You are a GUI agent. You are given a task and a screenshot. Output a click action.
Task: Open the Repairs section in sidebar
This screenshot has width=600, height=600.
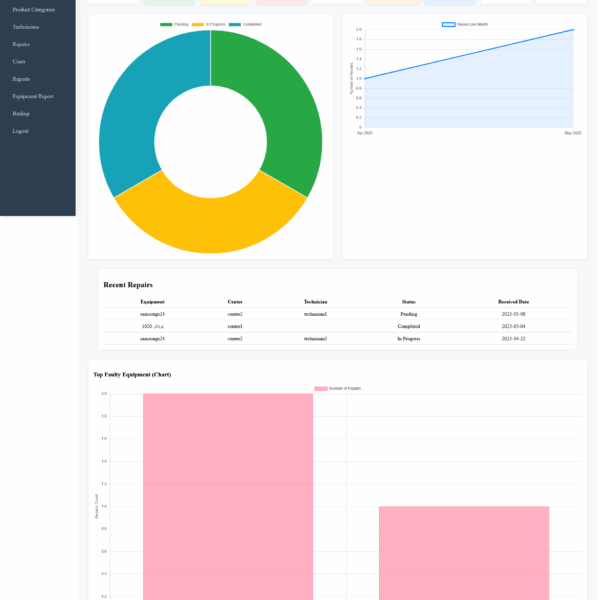[x=21, y=44]
